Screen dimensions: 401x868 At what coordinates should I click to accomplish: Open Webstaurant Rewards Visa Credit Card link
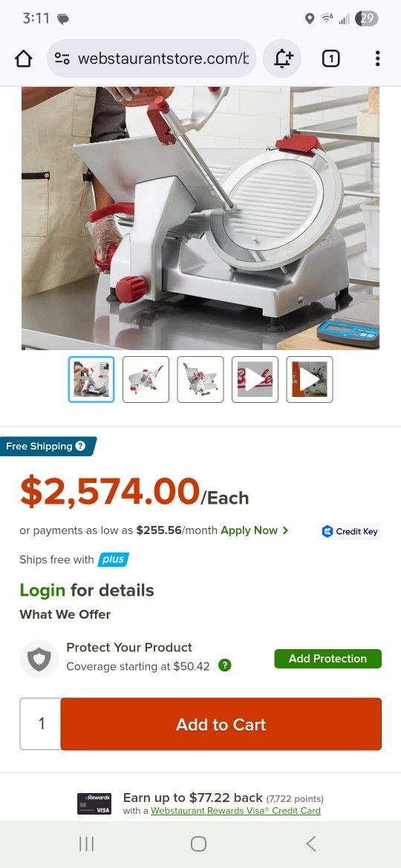pyautogui.click(x=235, y=810)
